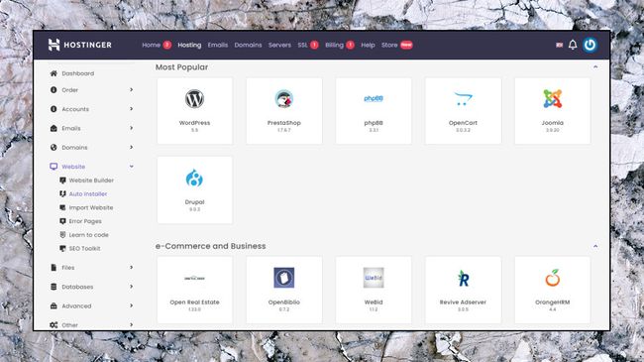Open the OrangeHRM installer card

tap(553, 290)
